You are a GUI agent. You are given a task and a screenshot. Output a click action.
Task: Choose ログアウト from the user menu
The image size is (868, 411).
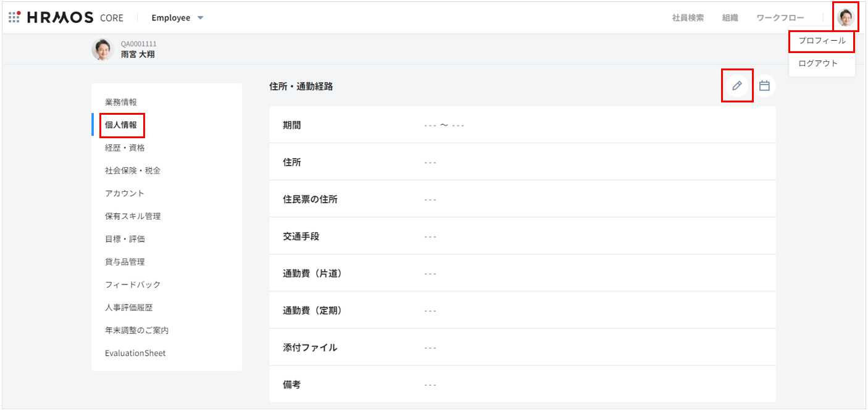818,63
